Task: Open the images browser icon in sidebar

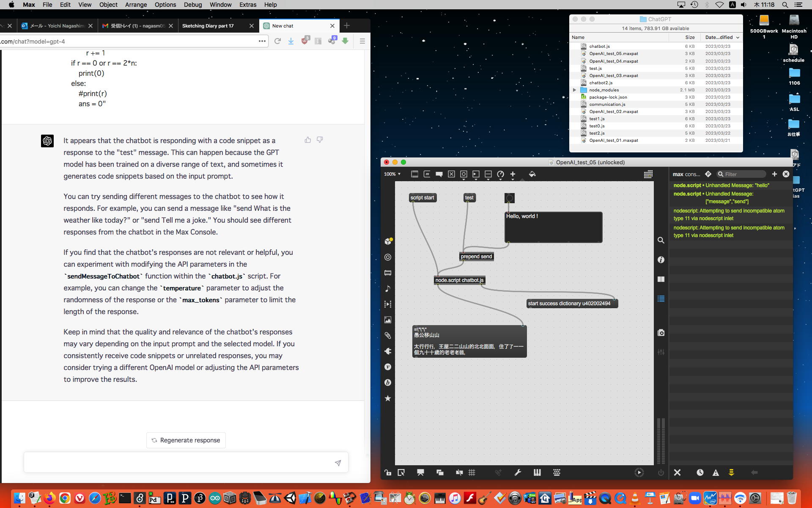Action: coord(388,320)
